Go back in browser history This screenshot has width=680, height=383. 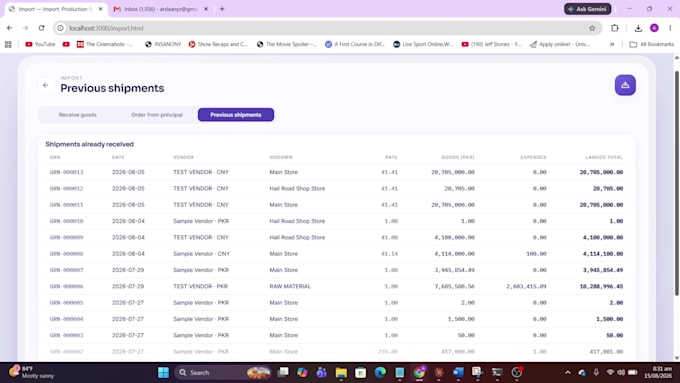10,28
